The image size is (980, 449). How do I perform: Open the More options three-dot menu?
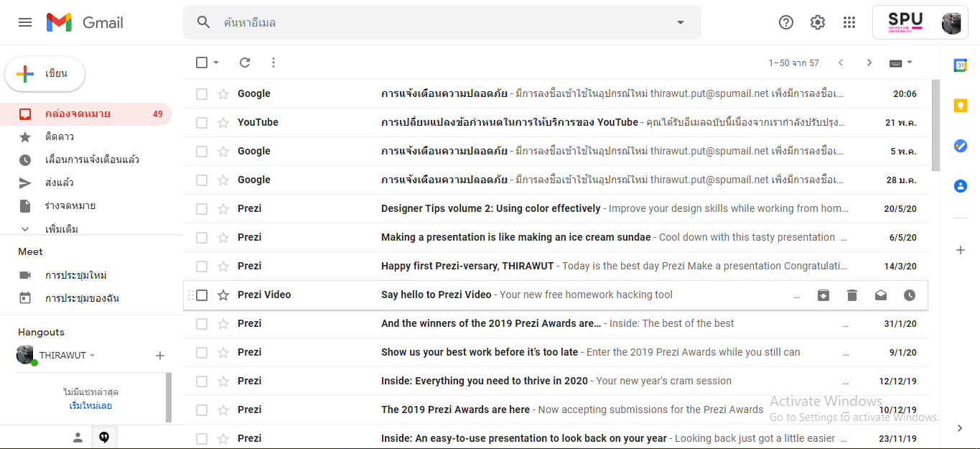(x=274, y=63)
